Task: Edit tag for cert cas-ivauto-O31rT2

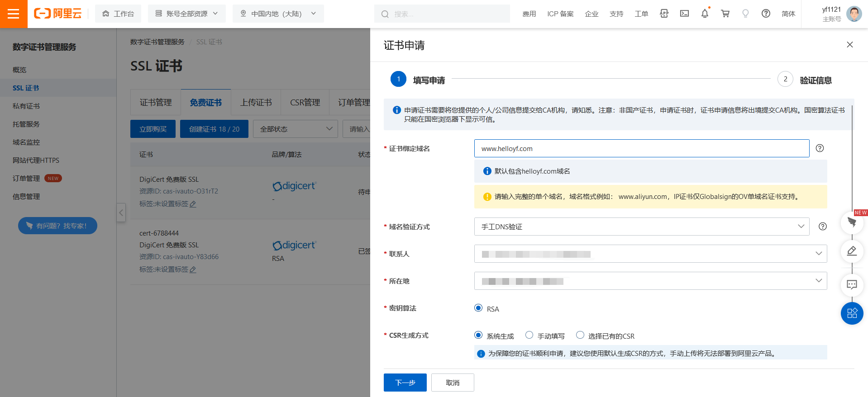Action: (193, 204)
